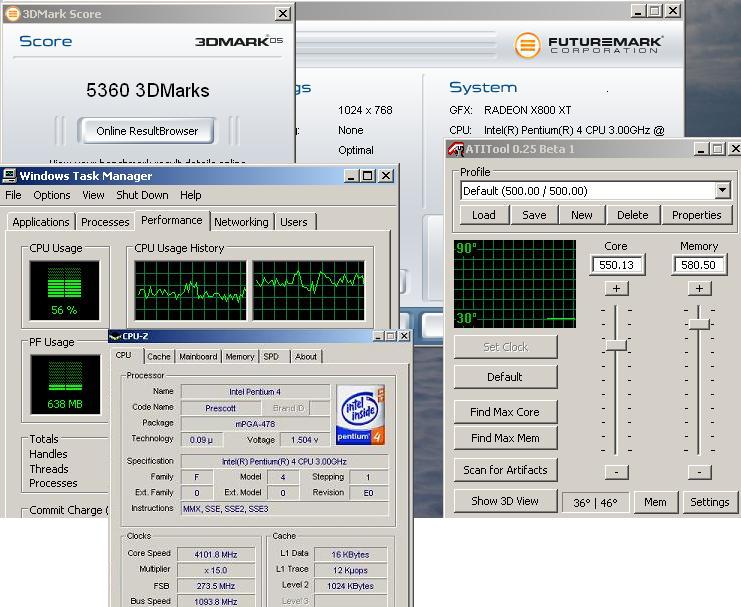Click the L1 Data value 16 KBytes
The image size is (741, 607).
point(350,554)
